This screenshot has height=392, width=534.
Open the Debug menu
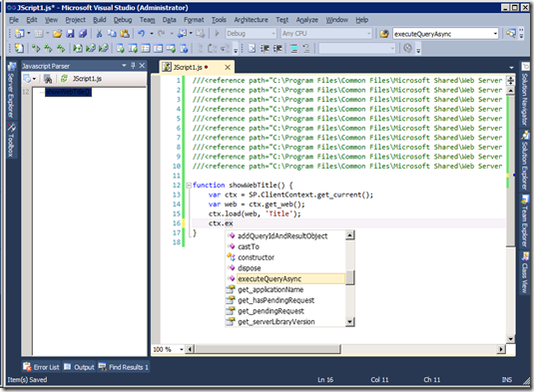123,20
